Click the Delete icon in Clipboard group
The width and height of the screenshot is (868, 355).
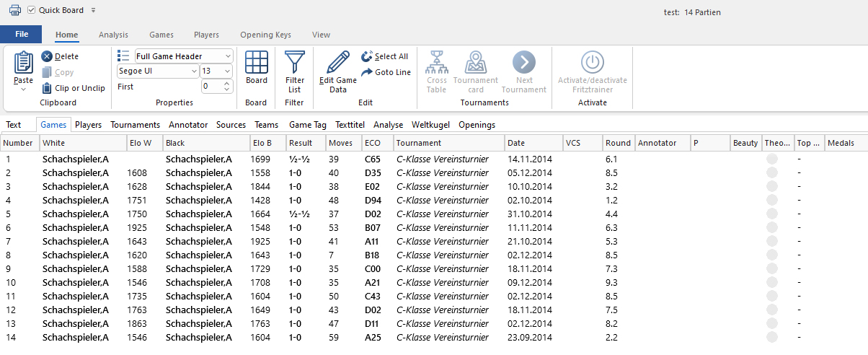coord(47,56)
